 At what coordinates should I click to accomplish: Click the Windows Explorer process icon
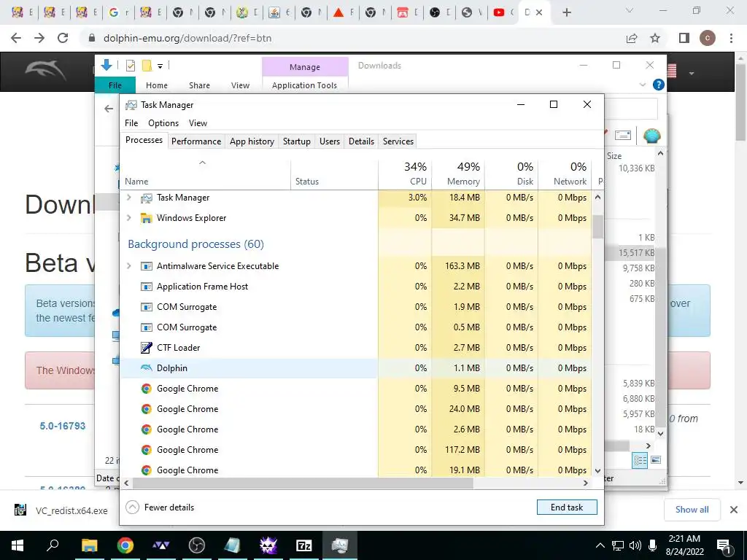[146, 218]
